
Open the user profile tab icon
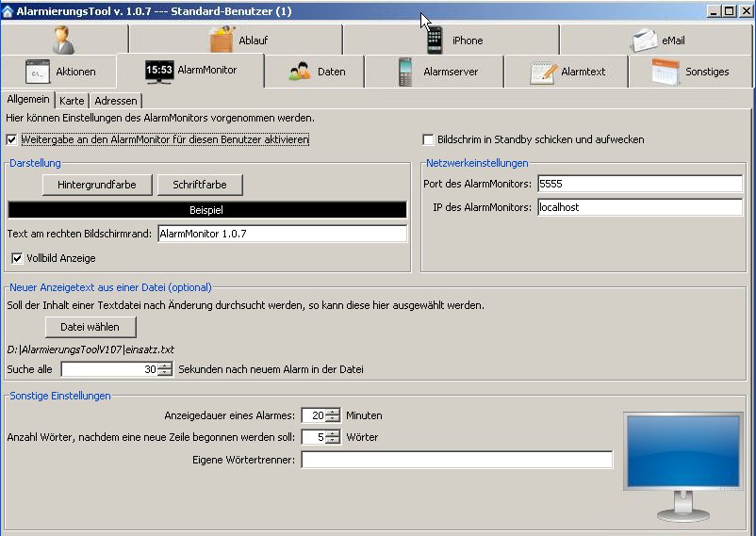pyautogui.click(x=63, y=40)
